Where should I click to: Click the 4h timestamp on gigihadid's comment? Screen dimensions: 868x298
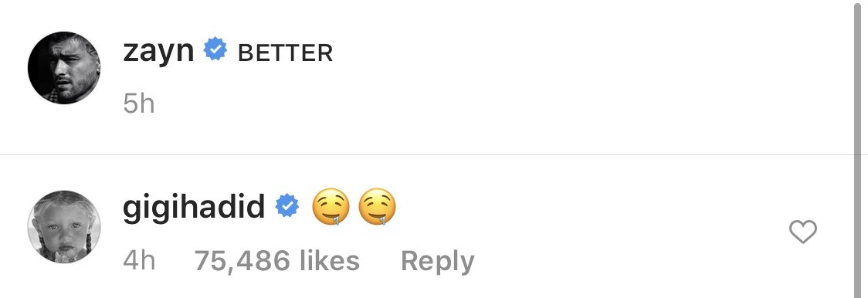(139, 260)
